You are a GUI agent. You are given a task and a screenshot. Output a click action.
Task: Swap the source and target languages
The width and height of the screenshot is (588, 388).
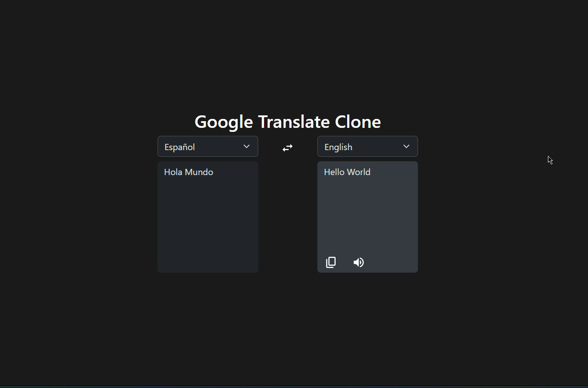click(x=288, y=147)
